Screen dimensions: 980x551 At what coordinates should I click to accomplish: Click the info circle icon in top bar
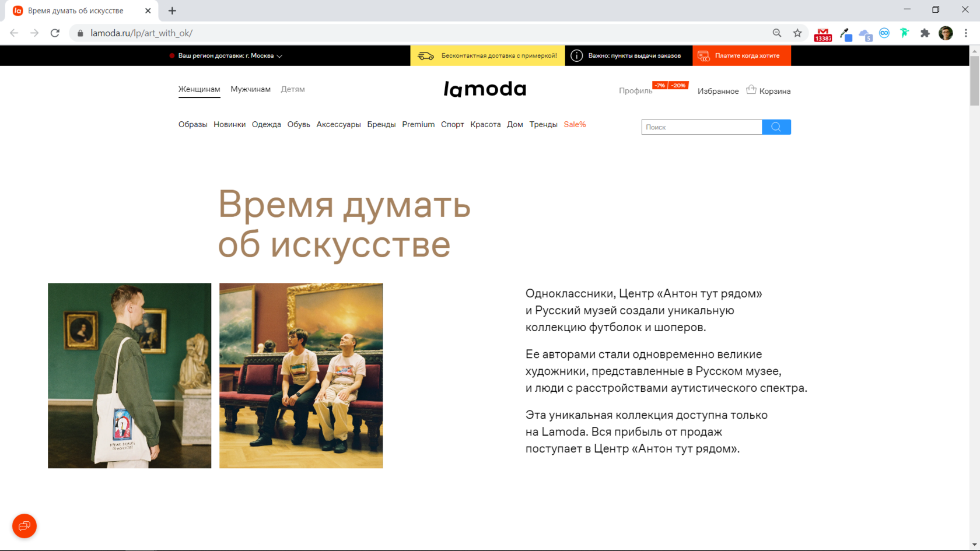(x=576, y=55)
